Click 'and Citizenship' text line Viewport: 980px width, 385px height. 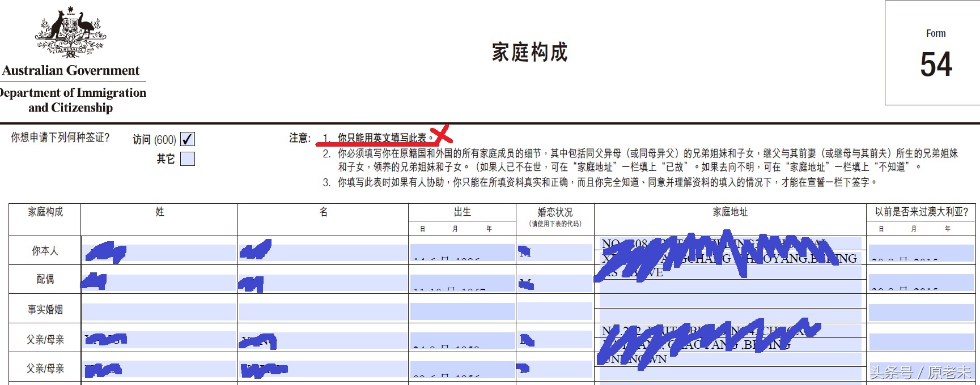click(x=71, y=108)
